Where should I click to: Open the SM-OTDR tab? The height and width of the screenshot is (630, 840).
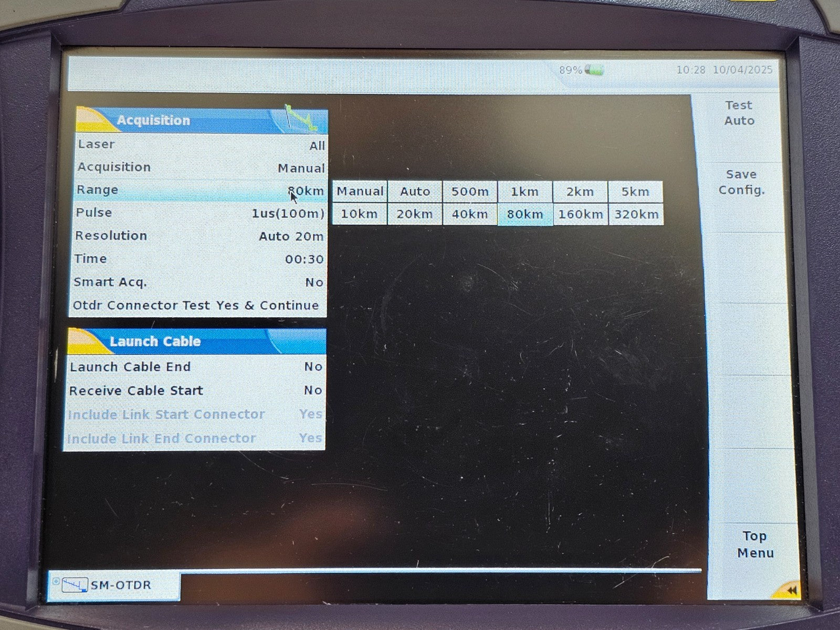coord(114,585)
